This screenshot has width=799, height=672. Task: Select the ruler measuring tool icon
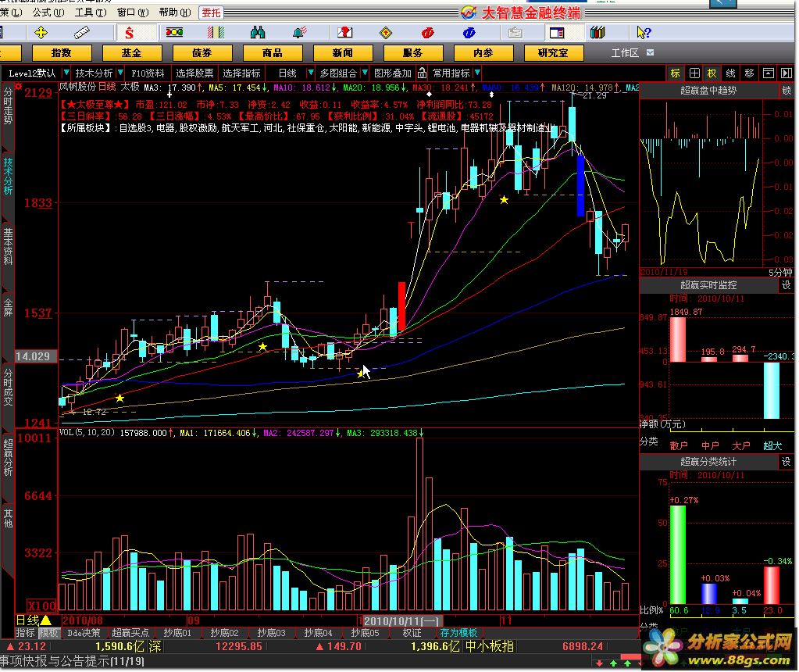[x=81, y=33]
